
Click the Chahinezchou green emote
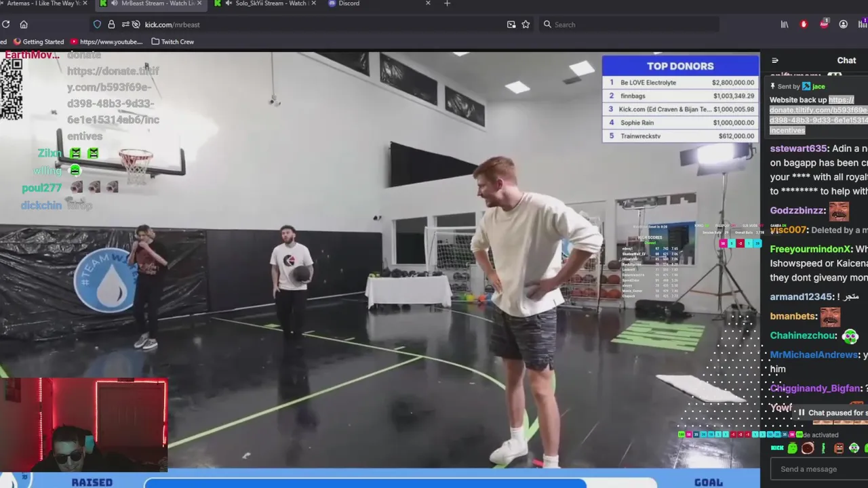[850, 335]
